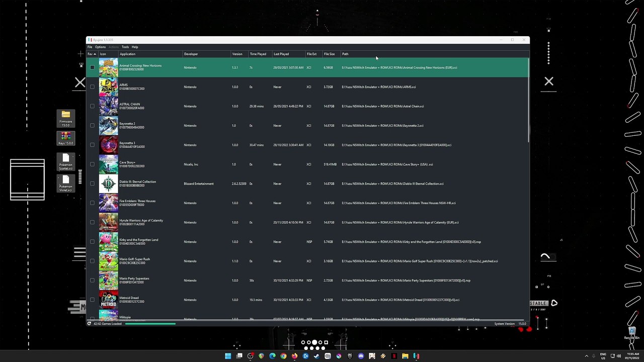Mark Bayonetta 2 as favorite
The image size is (644, 362).
(x=92, y=126)
